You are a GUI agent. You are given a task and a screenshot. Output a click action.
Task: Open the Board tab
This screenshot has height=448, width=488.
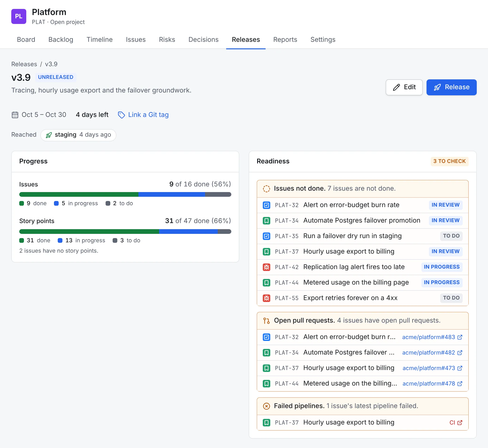(26, 39)
